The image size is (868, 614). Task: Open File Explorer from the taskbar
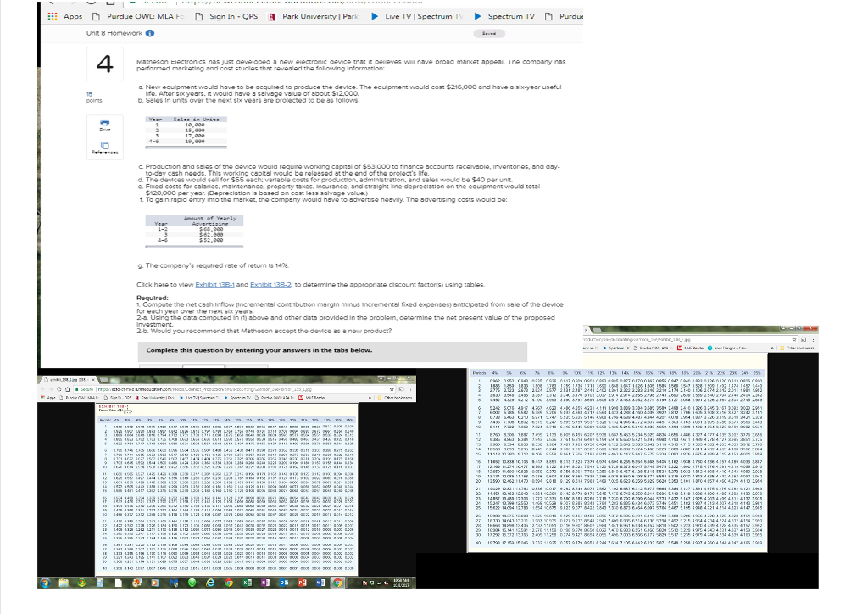click(x=64, y=583)
